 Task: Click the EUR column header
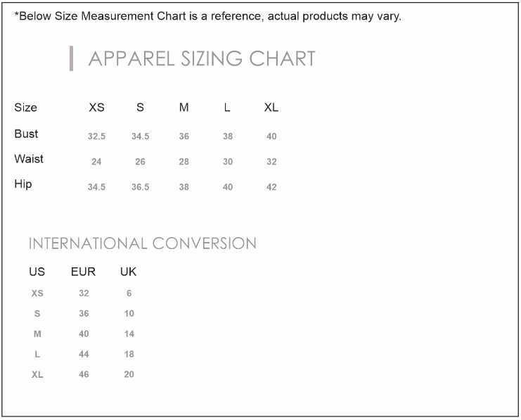click(x=83, y=272)
